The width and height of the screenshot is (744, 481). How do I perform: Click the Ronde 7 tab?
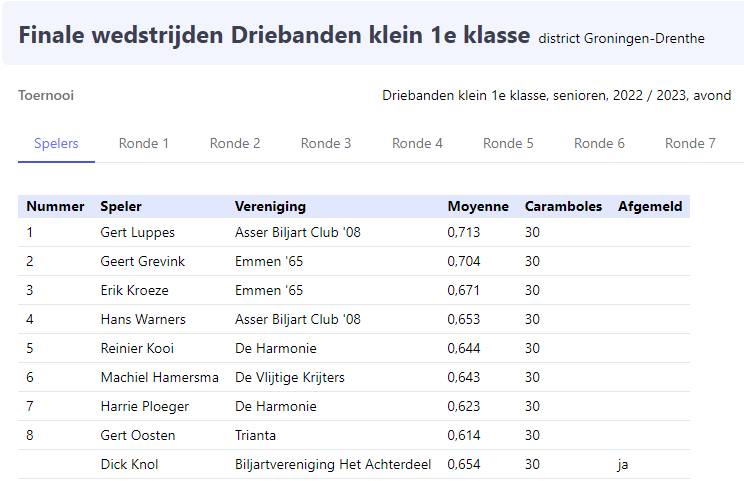tap(690, 143)
